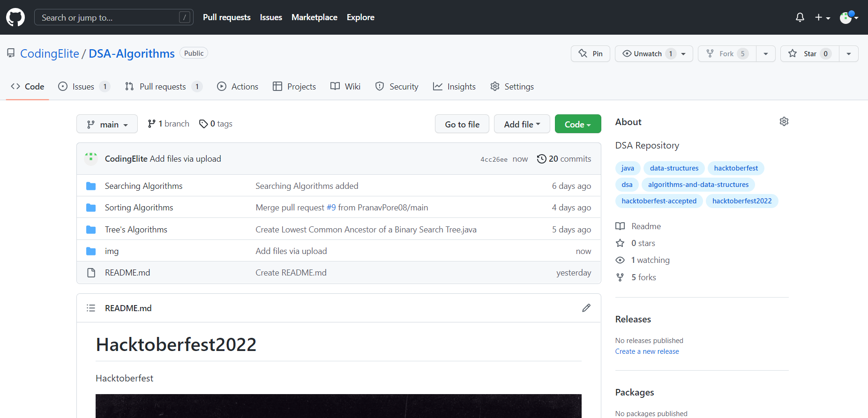868x418 pixels.
Task: Fork the repository
Action: (x=727, y=53)
